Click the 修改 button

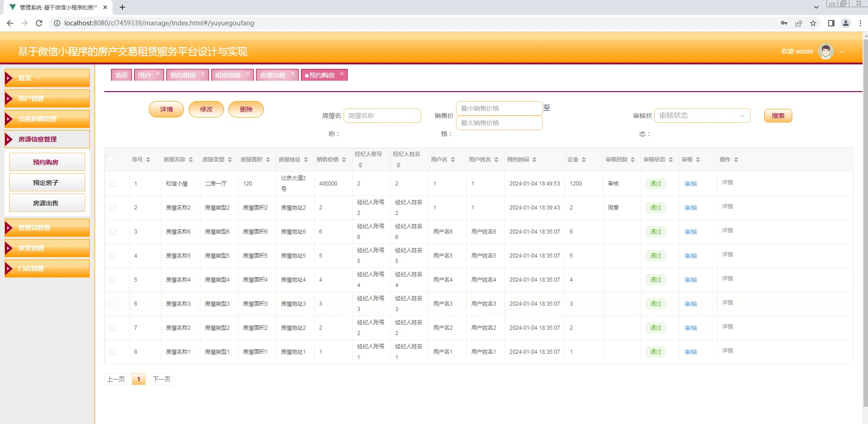point(206,109)
